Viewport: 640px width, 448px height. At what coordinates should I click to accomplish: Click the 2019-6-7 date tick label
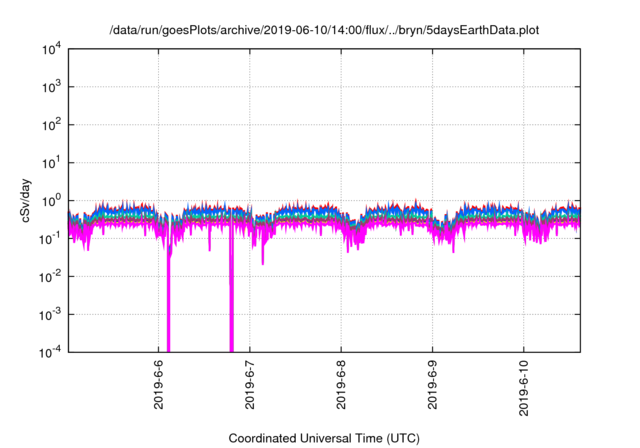click(250, 385)
